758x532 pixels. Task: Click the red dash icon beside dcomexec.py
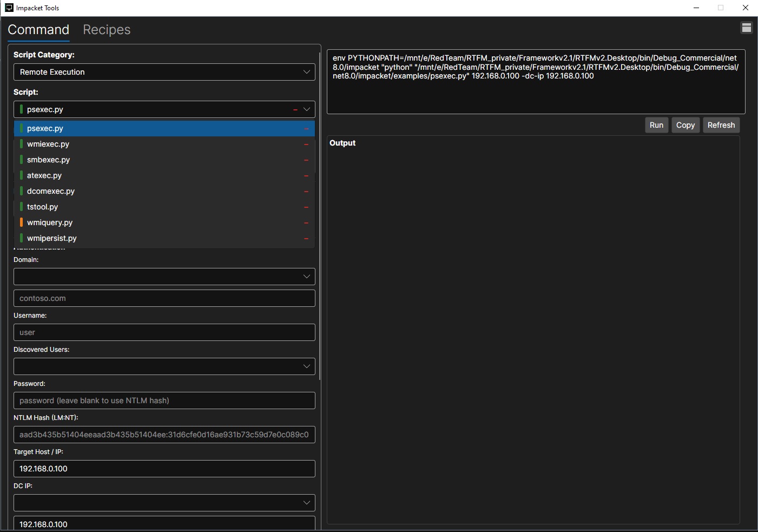pos(306,192)
